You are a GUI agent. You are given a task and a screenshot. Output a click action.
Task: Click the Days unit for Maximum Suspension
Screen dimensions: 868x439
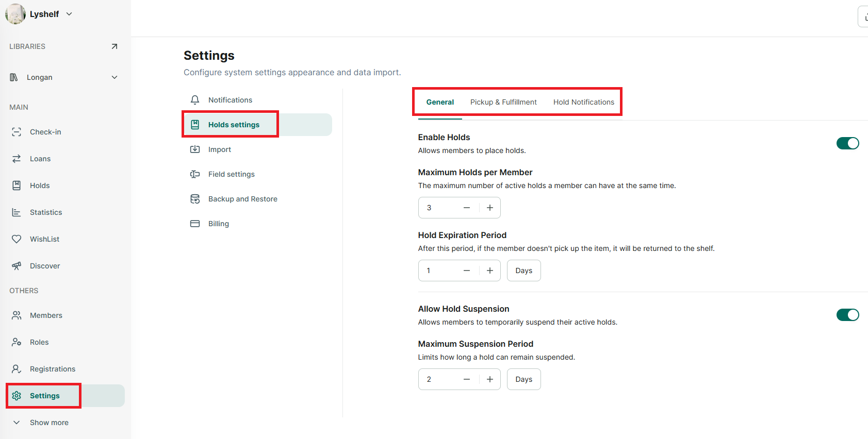tap(524, 379)
